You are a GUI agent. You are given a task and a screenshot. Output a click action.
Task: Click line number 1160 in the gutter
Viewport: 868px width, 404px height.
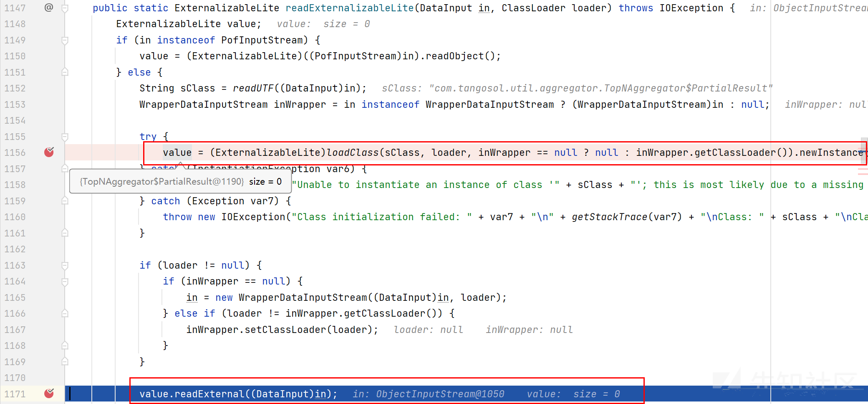coord(15,217)
